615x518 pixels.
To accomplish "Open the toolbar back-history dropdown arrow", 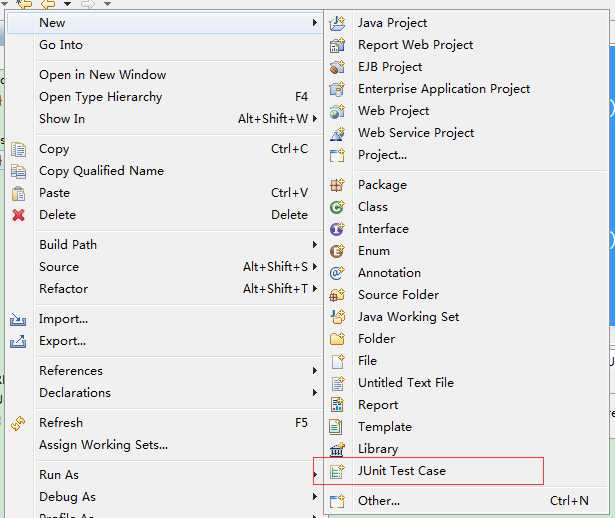I will [x=67, y=4].
